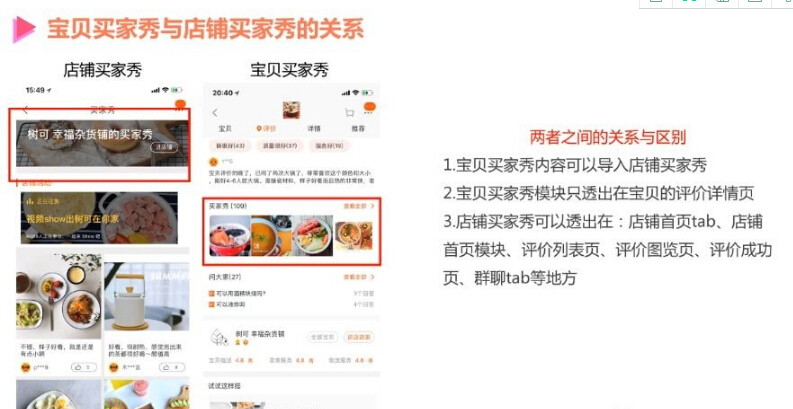The image size is (793, 409).
Task: Select the 服务好(19) review filter tag
Action: [x=329, y=146]
